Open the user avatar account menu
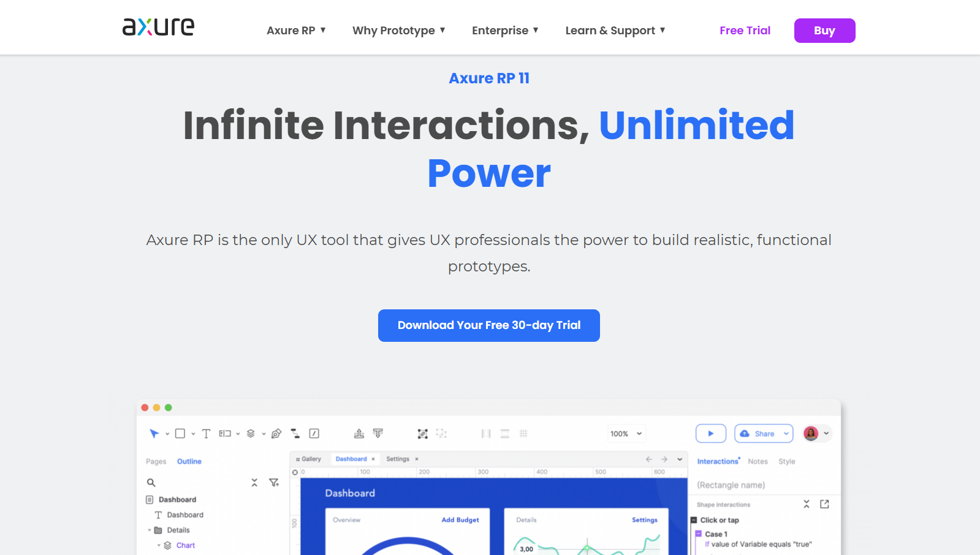Image resolution: width=980 pixels, height=555 pixels. tap(818, 434)
